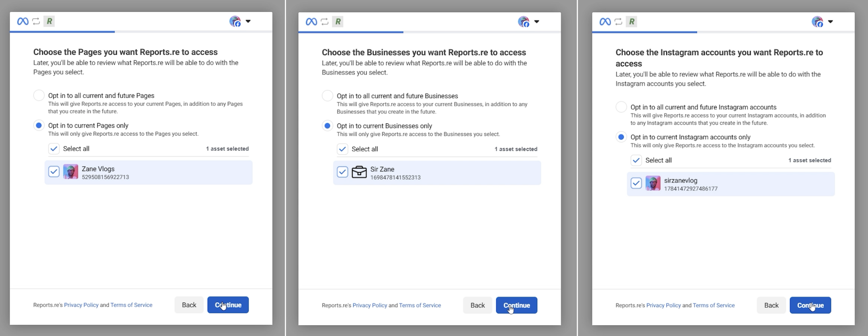Screen dimensions: 868x336
Task: Click the sync arrows icon in the Instagram dialog
Action: tap(618, 22)
